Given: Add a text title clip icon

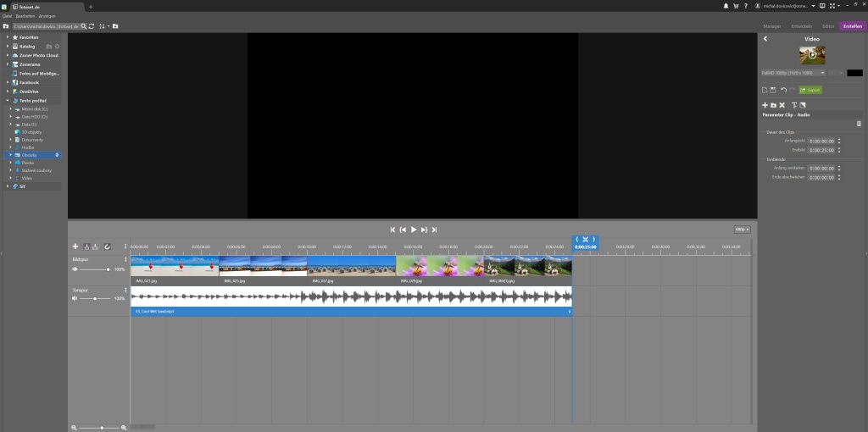Looking at the screenshot, I should click(x=793, y=105).
